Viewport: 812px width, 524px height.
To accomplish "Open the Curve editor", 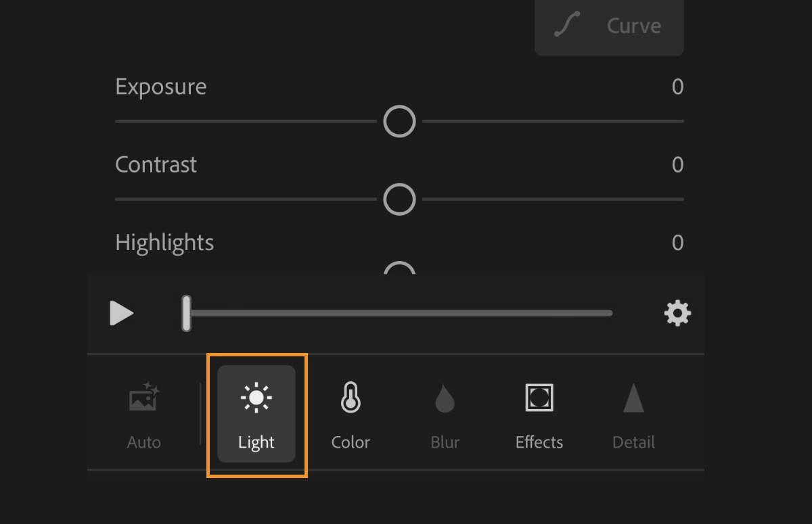I will coord(609,26).
